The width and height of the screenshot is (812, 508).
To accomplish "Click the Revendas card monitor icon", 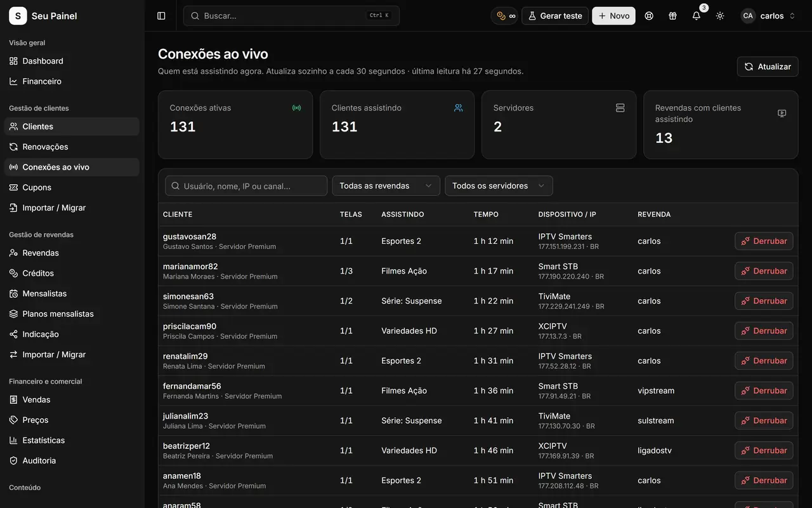I will tap(782, 114).
